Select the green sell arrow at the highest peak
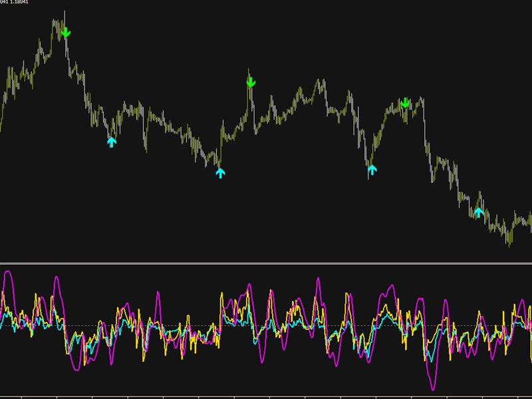Screen dimensions: 532x399 point(66,32)
